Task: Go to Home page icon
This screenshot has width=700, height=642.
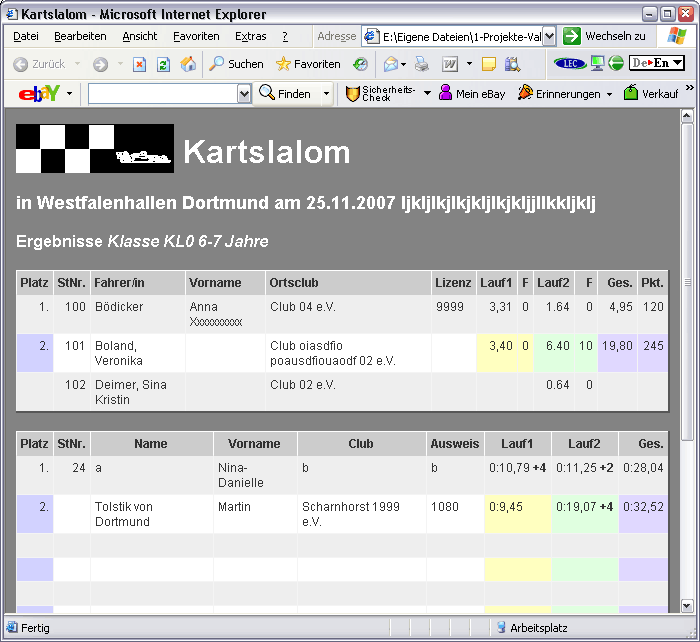Action: pos(188,65)
